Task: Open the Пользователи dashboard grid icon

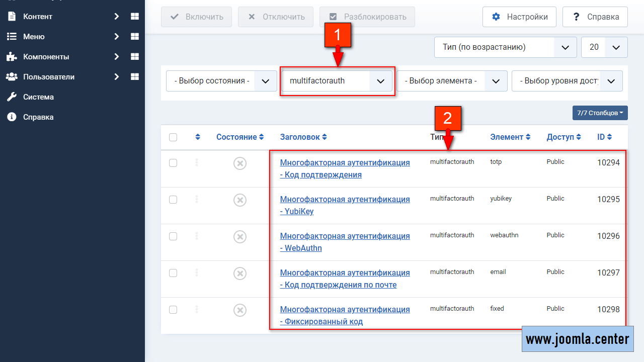Action: click(134, 77)
